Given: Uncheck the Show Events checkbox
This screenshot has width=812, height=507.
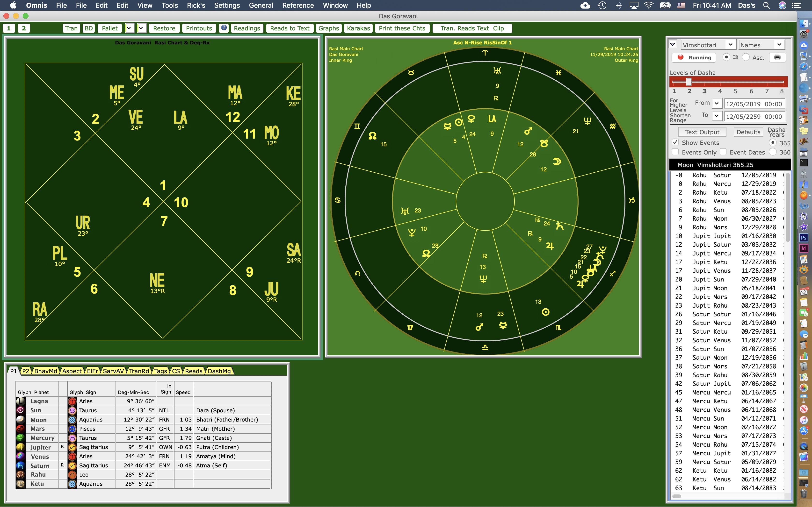Looking at the screenshot, I should point(675,142).
